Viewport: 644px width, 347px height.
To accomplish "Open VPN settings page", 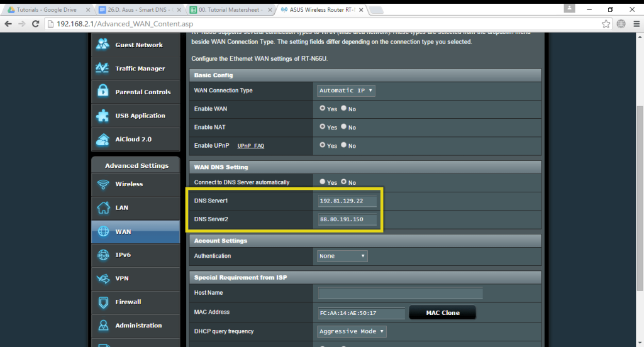I will (136, 279).
